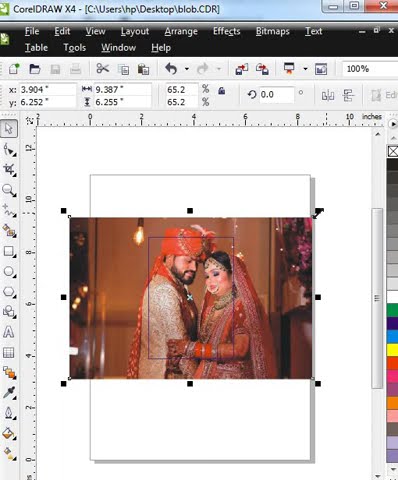Open the Arrange menu
Viewport: 398px width, 480px height.
(x=181, y=32)
